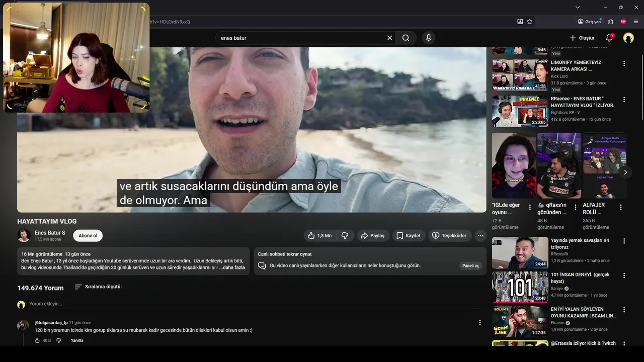Like the video (1,3 Mn)
Viewport: 644px width, 362px height.
[x=319, y=235]
